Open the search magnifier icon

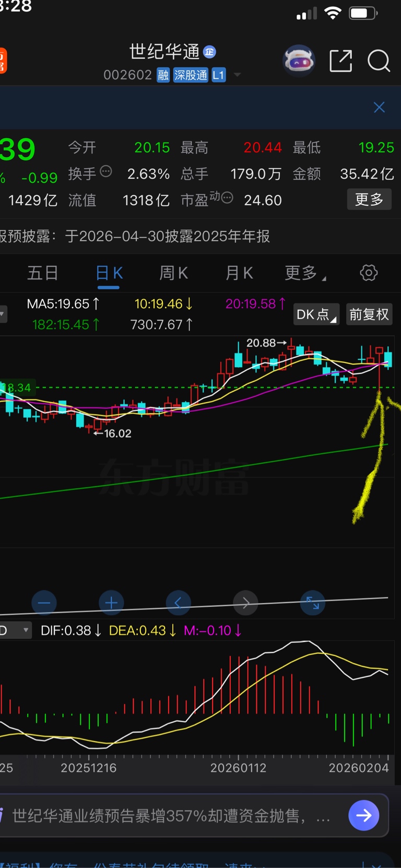coord(379,61)
